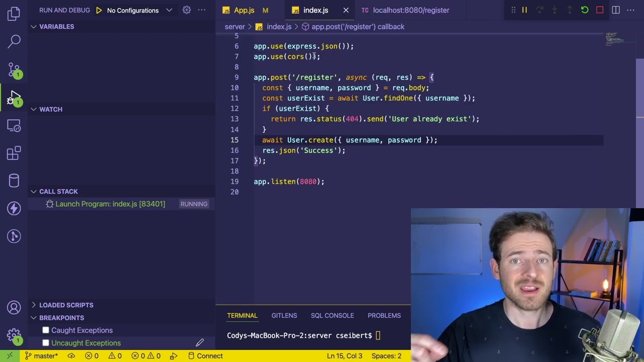Enable Caught Exceptions breakpoint
644x362 pixels.
pos(46,330)
